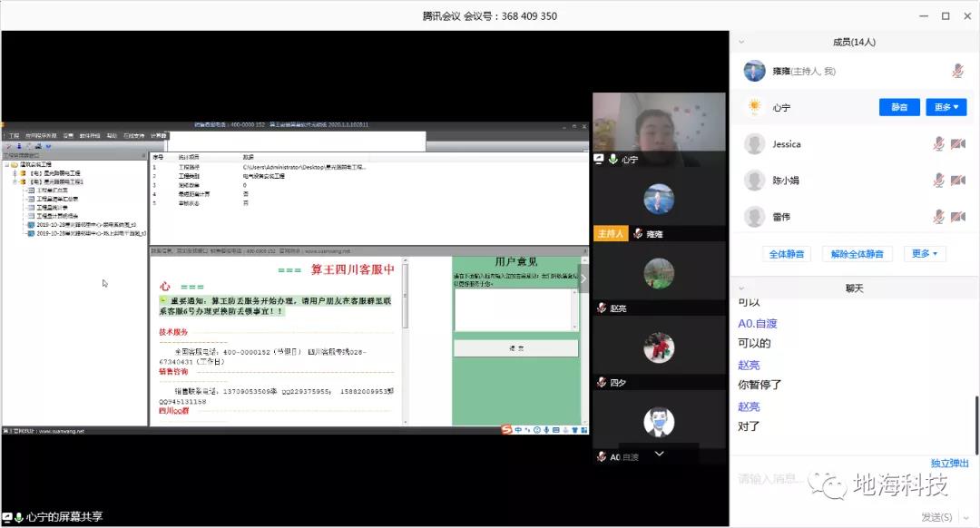Collapse the 聊天 chat panel
This screenshot has width=980, height=528.
pos(742,288)
